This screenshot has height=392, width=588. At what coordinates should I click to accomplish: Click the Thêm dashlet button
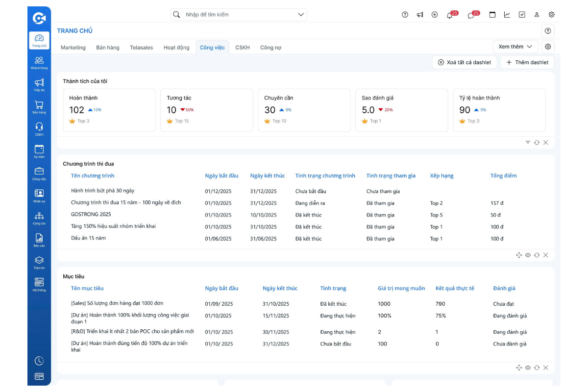(527, 62)
